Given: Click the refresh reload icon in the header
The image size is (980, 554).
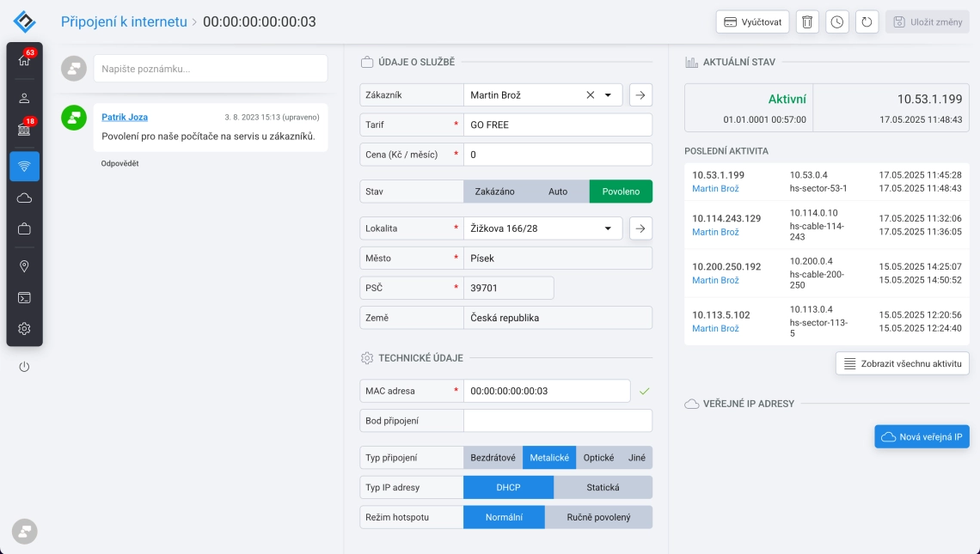Looking at the screenshot, I should coord(866,22).
